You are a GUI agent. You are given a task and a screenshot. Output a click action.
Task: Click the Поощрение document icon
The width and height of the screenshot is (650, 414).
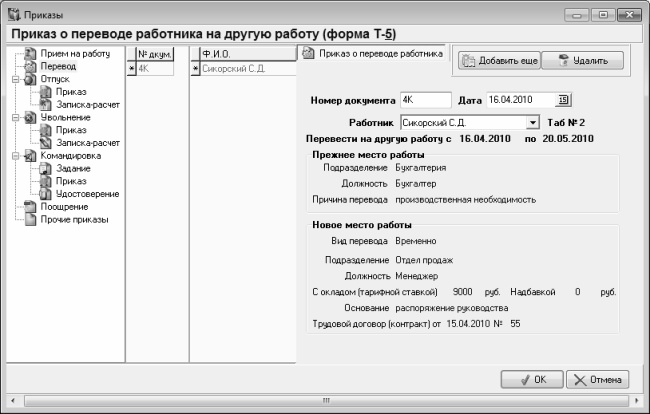point(30,207)
